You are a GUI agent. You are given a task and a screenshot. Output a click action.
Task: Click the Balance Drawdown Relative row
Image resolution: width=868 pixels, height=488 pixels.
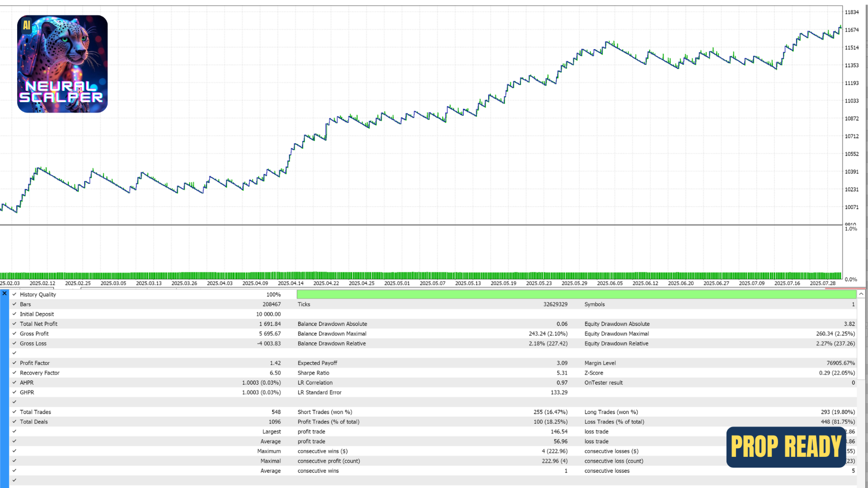tap(433, 343)
